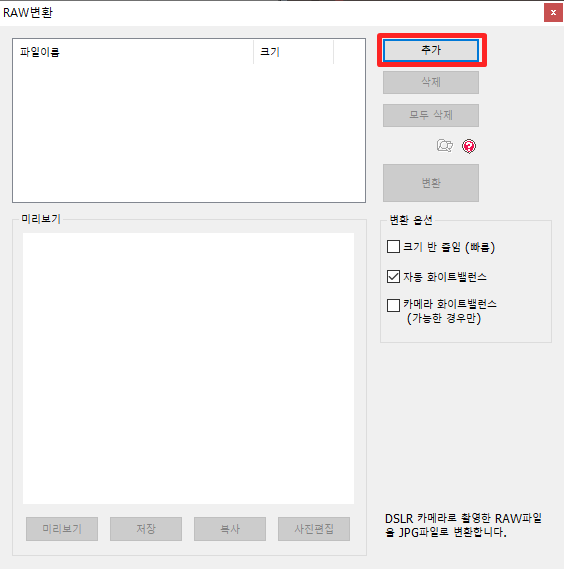Sort by 크기 column header
564x569 pixels.
click(293, 52)
